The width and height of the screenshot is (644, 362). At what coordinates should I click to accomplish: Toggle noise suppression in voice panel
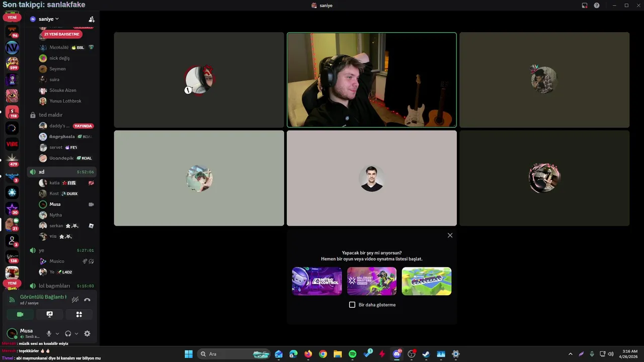(x=75, y=300)
